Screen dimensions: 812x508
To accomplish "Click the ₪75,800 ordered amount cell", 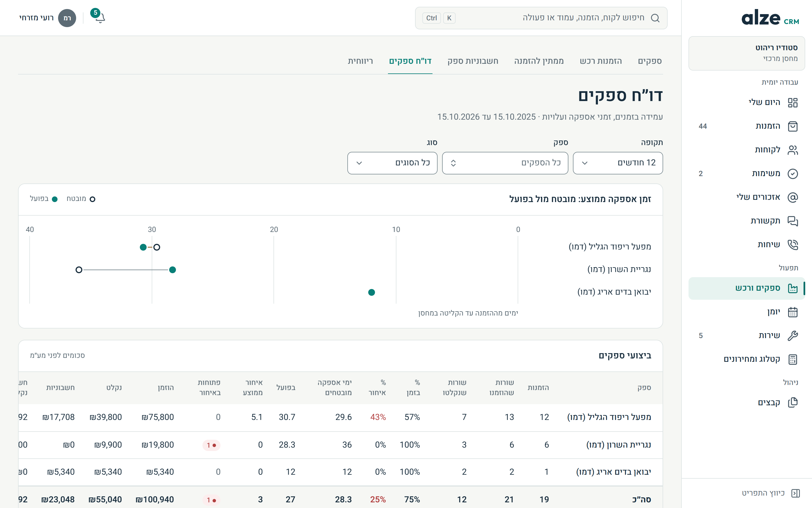I will point(158,417).
